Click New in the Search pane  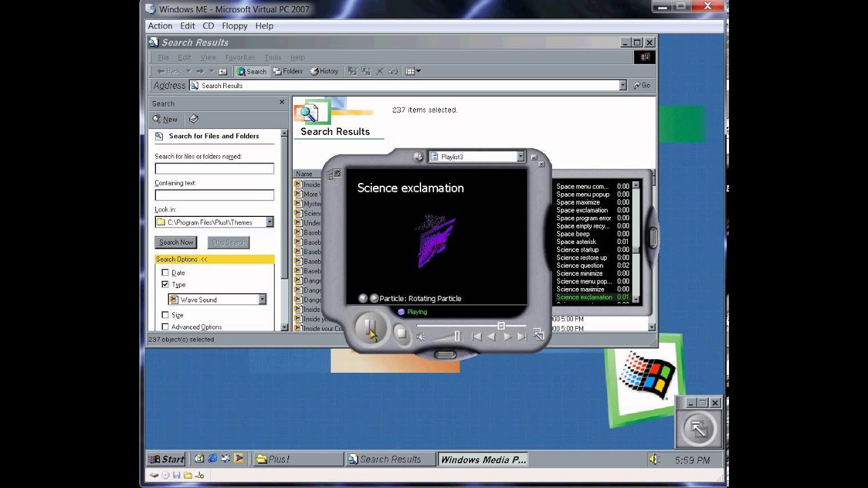click(165, 119)
